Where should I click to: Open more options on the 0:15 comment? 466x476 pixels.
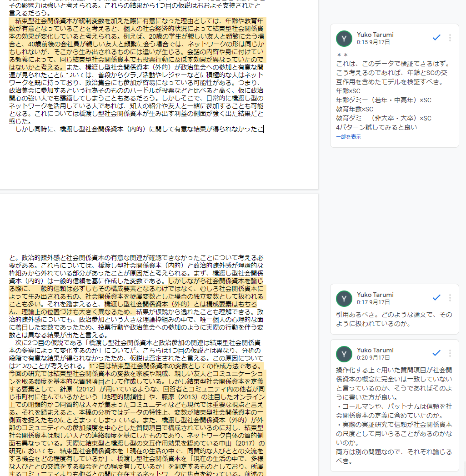(x=450, y=38)
